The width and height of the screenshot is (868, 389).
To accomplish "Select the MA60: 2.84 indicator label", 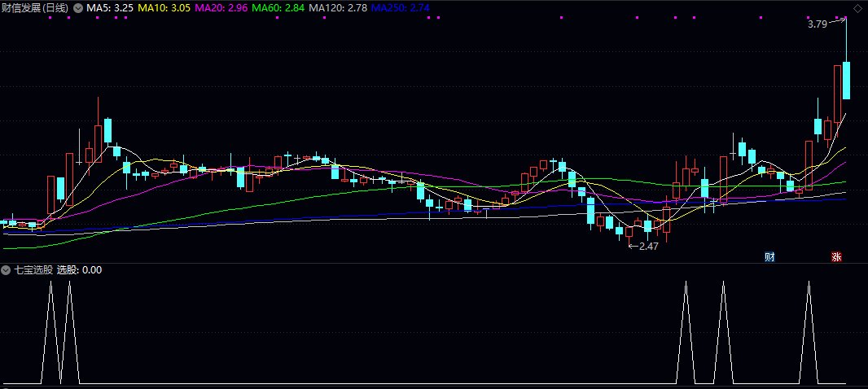I will coord(278,8).
